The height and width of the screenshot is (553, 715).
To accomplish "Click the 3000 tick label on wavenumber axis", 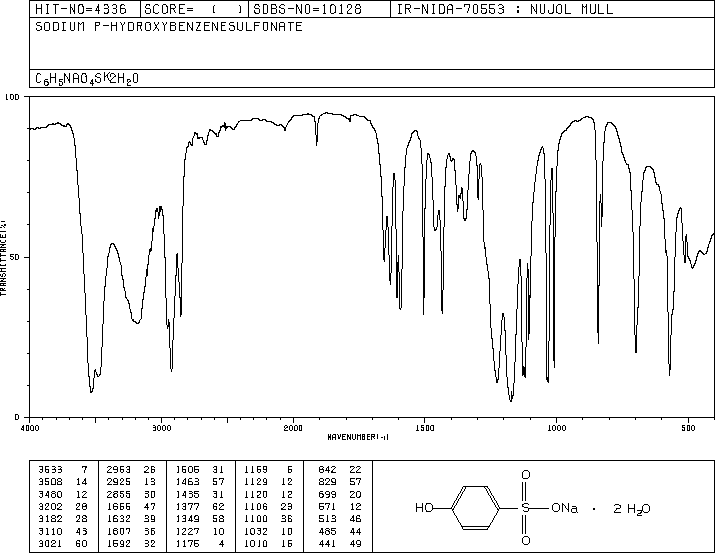I will click(162, 428).
